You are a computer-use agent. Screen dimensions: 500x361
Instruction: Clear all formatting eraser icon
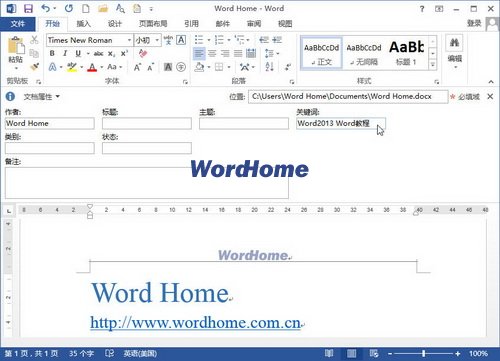coord(143,53)
